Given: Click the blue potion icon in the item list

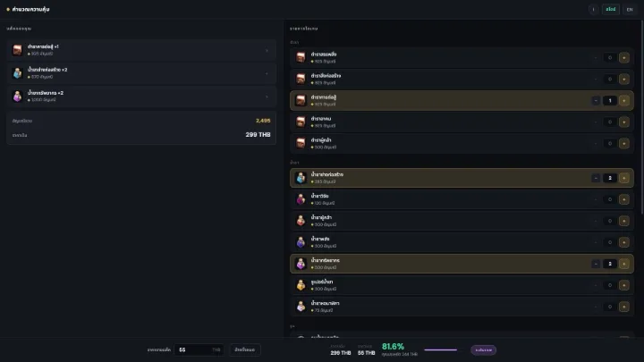Looking at the screenshot, I should pyautogui.click(x=301, y=178).
